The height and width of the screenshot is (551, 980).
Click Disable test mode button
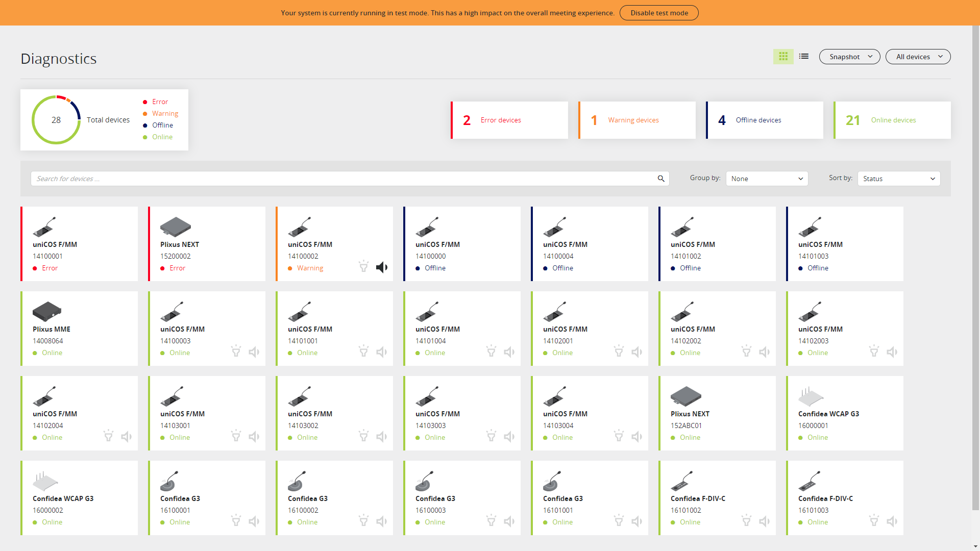[x=659, y=13]
